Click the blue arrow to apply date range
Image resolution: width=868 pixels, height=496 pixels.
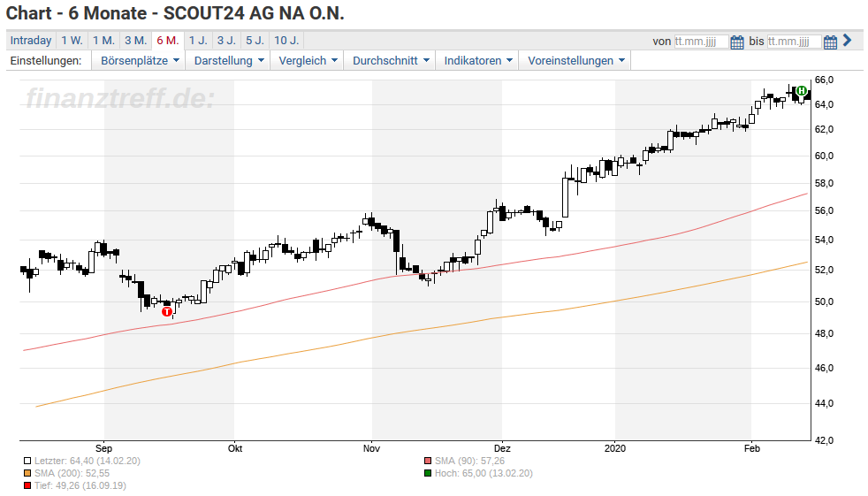(x=847, y=41)
